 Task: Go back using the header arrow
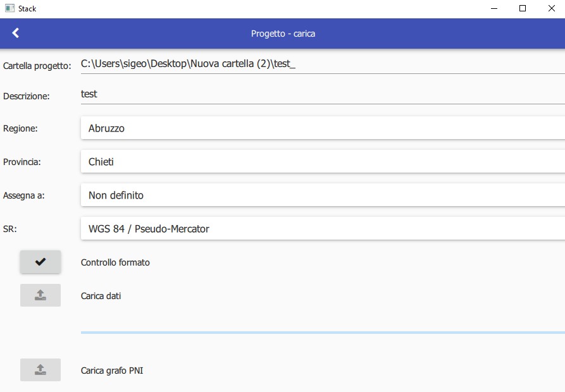(x=16, y=34)
